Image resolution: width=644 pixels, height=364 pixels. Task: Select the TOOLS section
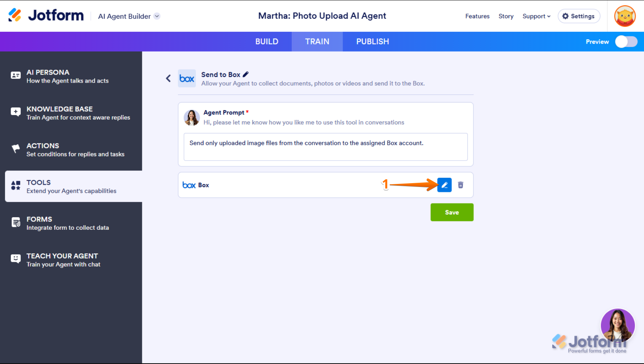pyautogui.click(x=73, y=186)
